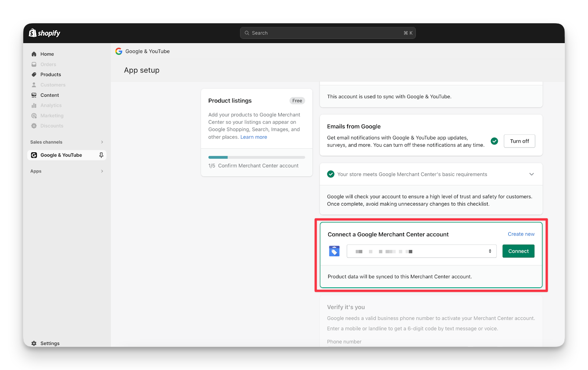Expand the Sales channels section
This screenshot has height=370, width=588.
102,142
